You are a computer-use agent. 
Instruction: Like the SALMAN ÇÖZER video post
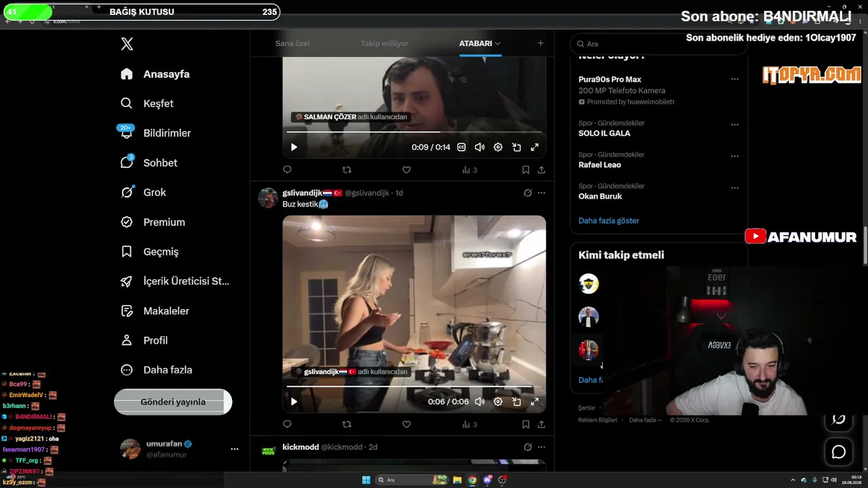click(x=406, y=170)
